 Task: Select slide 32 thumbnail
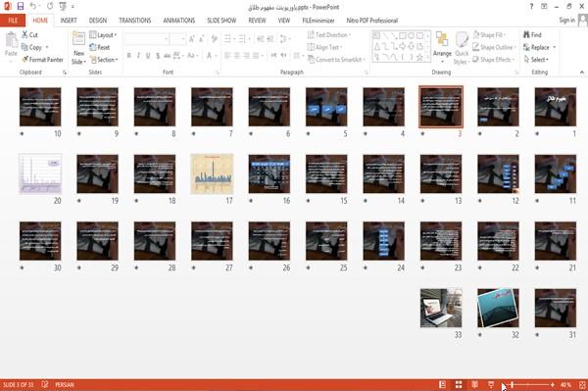point(498,308)
